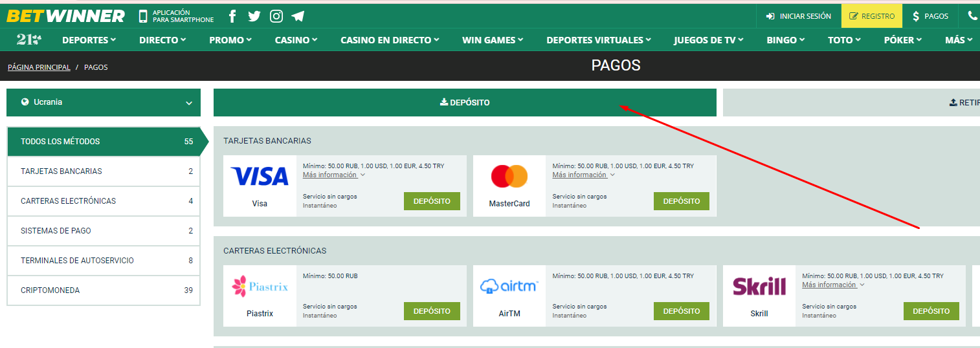Expand Más información under Skrill
Screen dimensions: 980x348
(834, 285)
